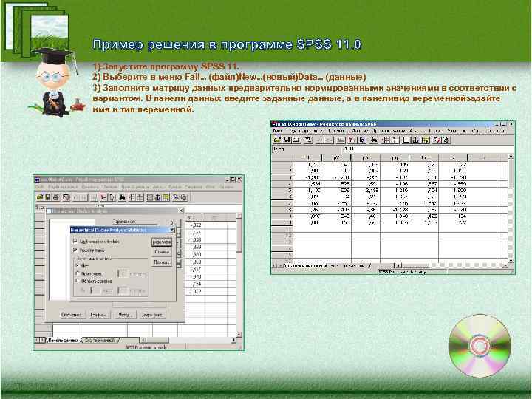532x399 pixels.
Task: Click Save icon in right SPSS Data Editor
Action: (x=287, y=140)
